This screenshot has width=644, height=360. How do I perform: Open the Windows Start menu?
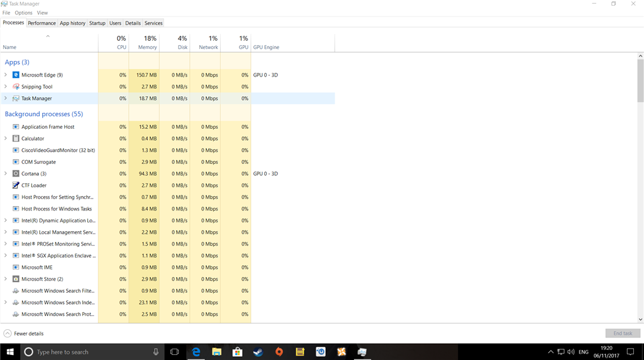point(10,352)
